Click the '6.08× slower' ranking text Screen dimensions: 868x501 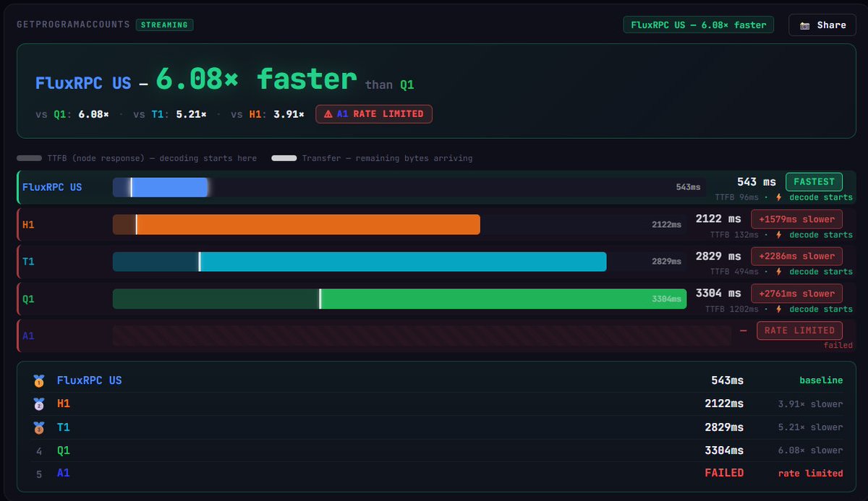coord(810,450)
